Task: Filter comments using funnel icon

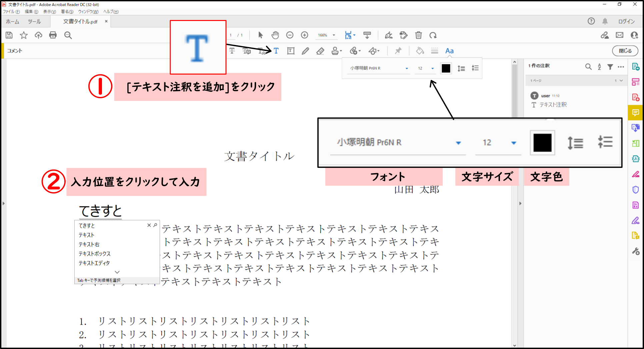Action: (610, 67)
